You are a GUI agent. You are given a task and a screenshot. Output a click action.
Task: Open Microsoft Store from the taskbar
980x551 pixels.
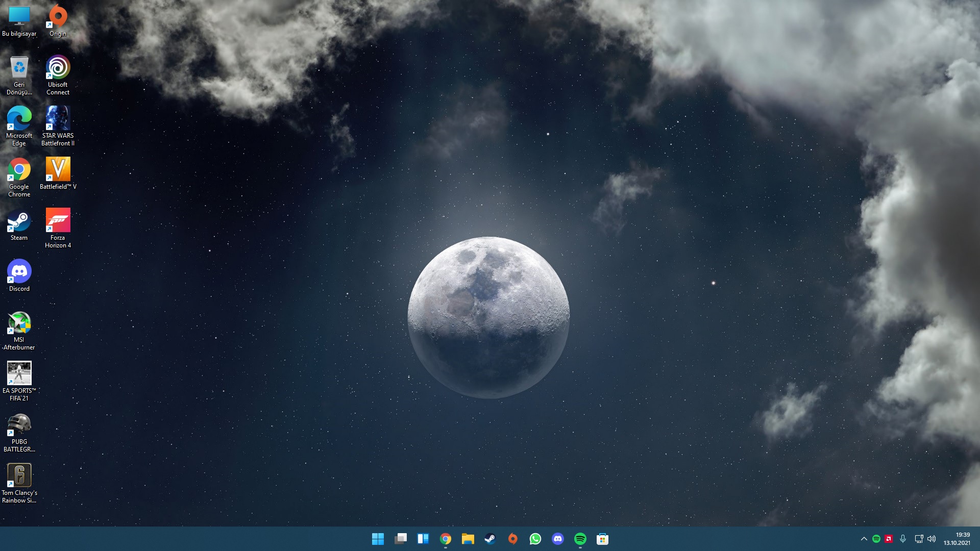603,539
